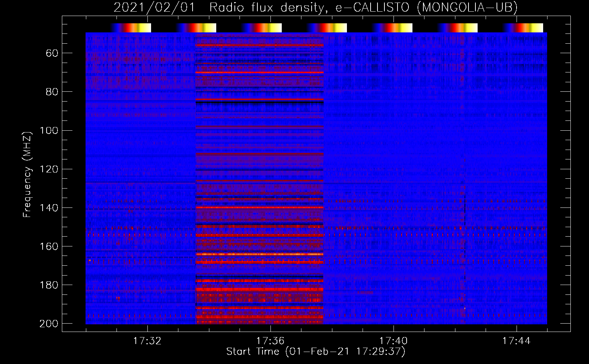Click the 'Start Time (01-Feb-21 17:29:37)' label
The height and width of the screenshot is (364, 589).
pos(316,352)
